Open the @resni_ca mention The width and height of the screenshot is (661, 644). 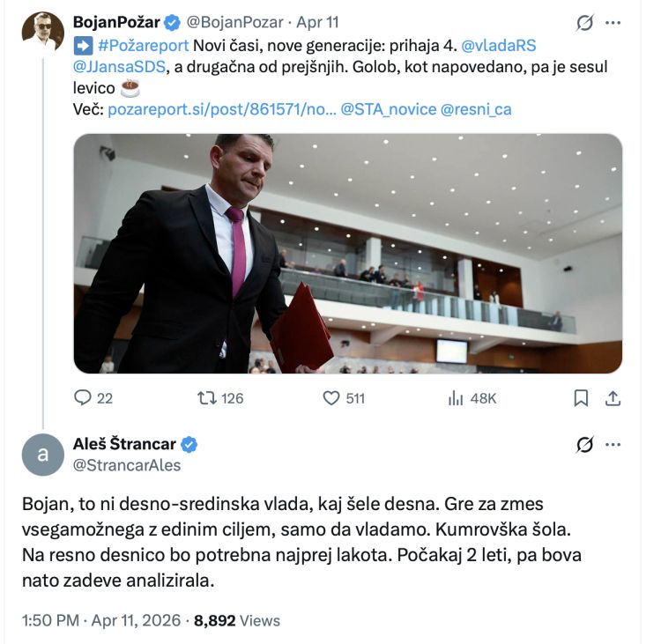coord(476,109)
